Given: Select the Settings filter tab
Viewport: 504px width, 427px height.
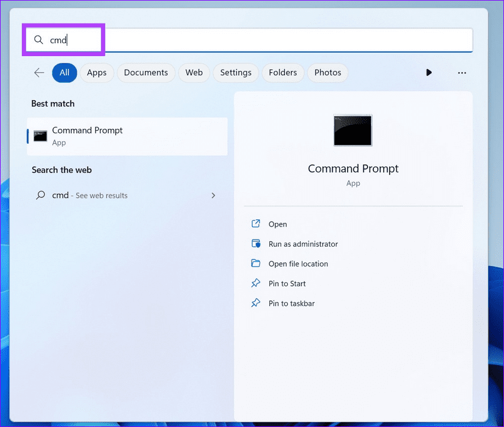Looking at the screenshot, I should point(236,72).
